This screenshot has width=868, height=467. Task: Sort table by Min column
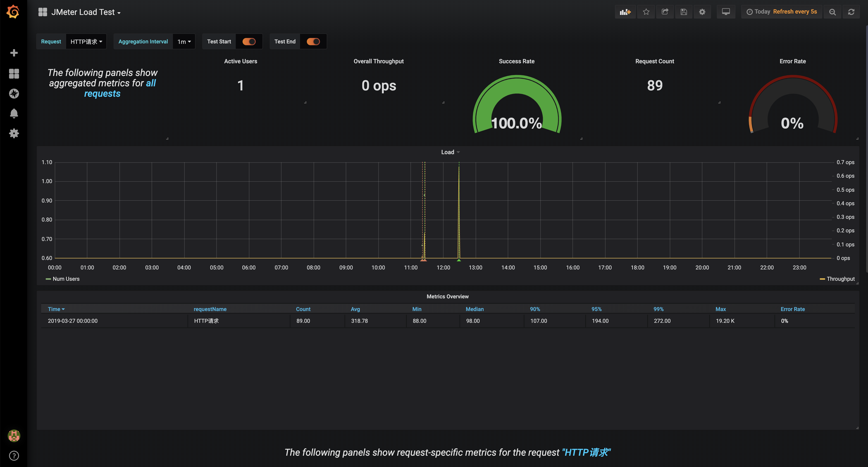point(417,309)
